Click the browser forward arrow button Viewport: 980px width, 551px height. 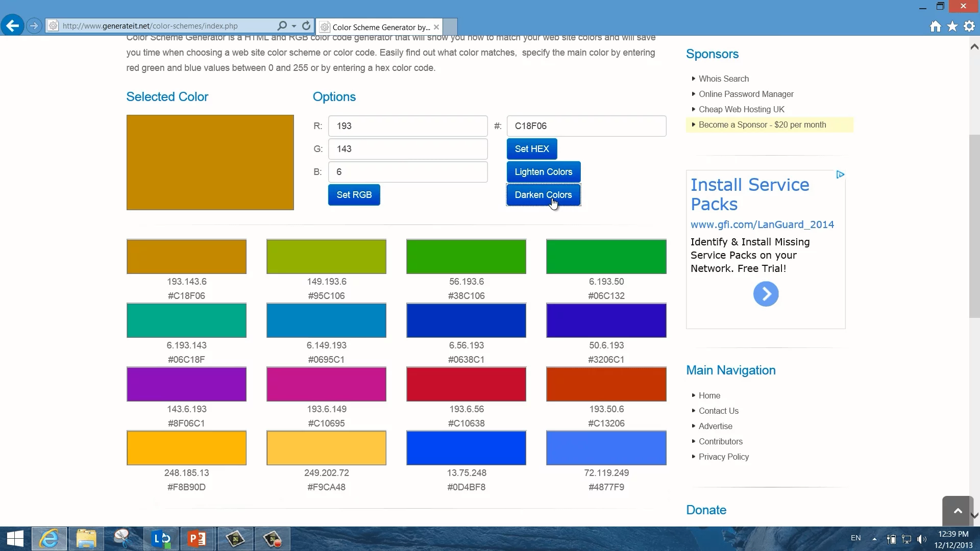point(34,26)
